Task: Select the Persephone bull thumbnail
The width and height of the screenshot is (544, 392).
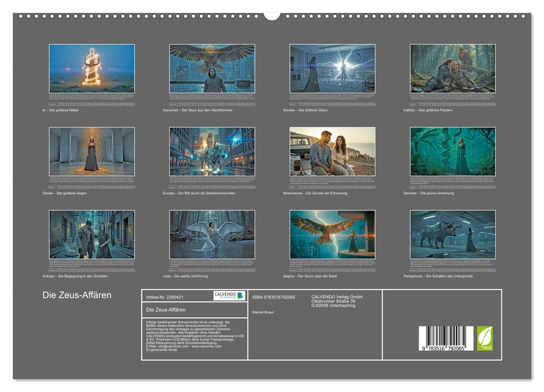Action: tap(453, 235)
